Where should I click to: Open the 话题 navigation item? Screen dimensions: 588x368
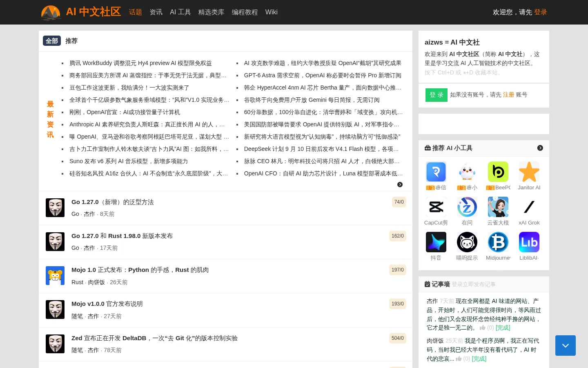coord(136,12)
